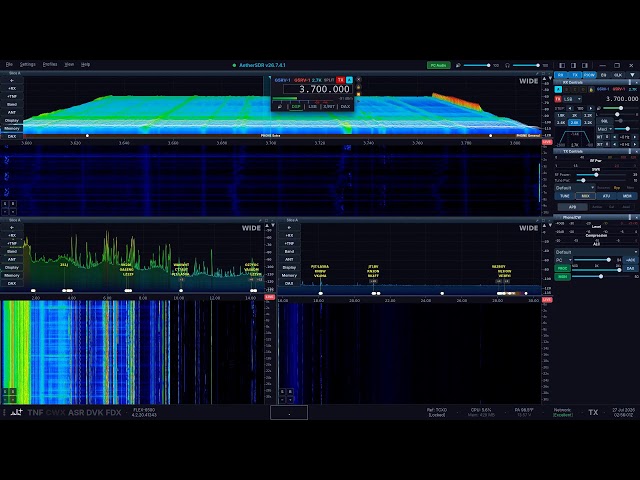Toggle the green PC Audio button
640x480 pixels.
439,65
